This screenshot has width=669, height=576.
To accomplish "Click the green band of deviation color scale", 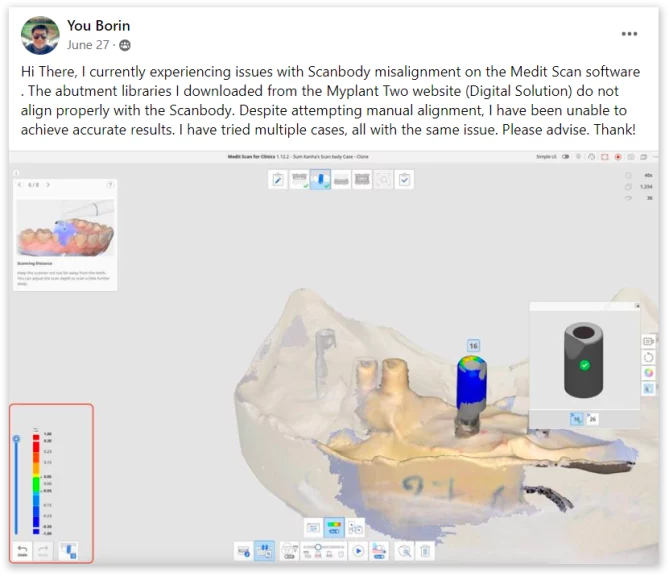I will [36, 484].
